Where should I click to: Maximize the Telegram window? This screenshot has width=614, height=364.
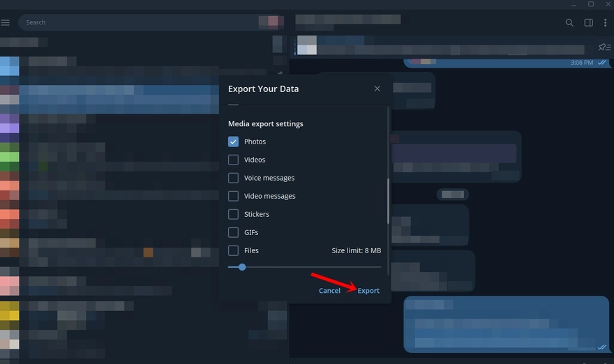(x=591, y=4)
